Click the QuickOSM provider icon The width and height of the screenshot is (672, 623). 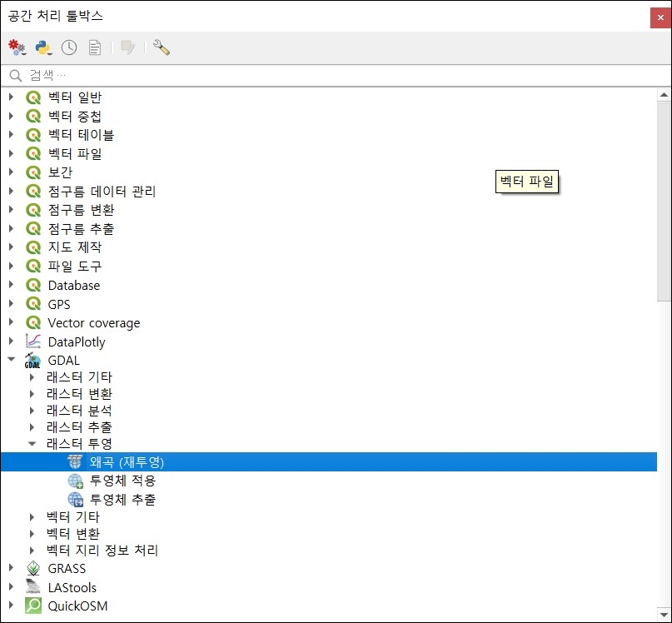tap(33, 606)
